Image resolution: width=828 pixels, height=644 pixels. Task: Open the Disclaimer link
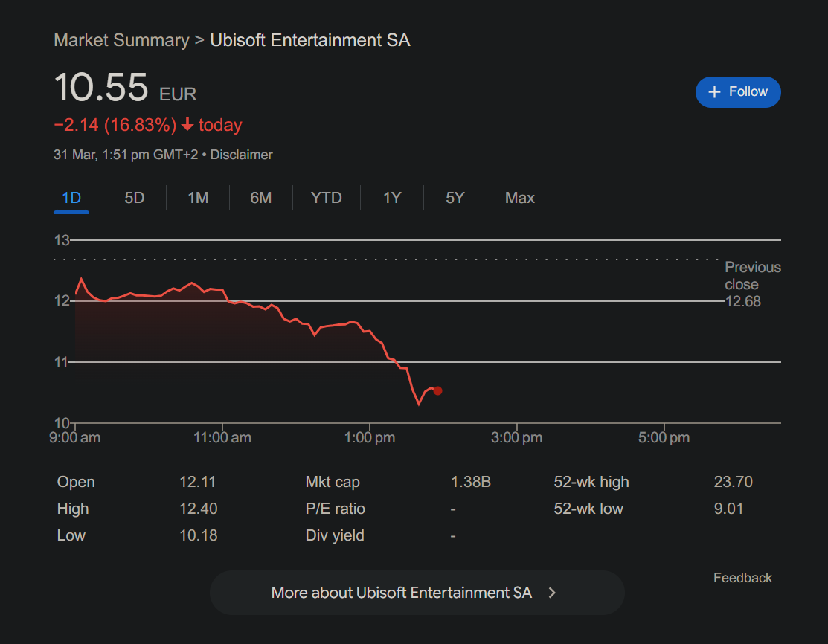[x=241, y=155]
